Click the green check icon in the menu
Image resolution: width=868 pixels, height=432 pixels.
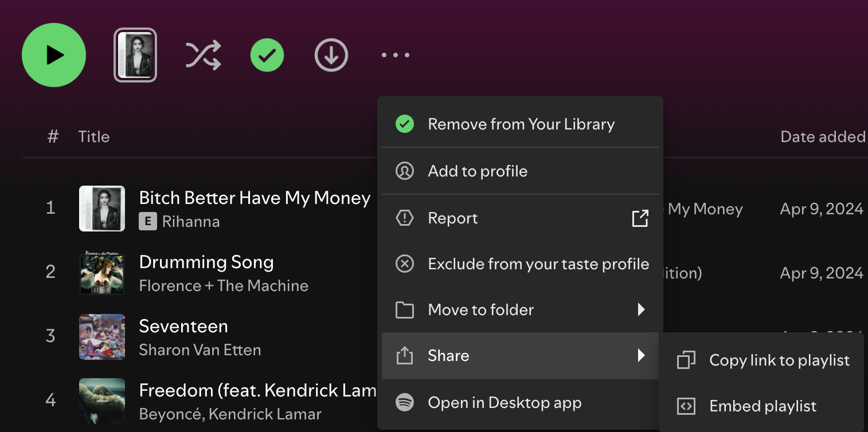pyautogui.click(x=405, y=124)
